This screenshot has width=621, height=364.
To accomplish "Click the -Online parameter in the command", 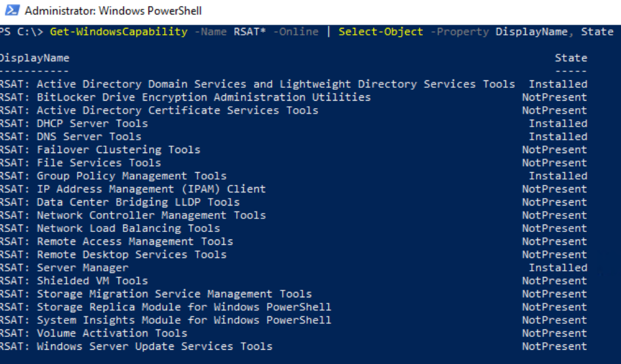I will (296, 32).
